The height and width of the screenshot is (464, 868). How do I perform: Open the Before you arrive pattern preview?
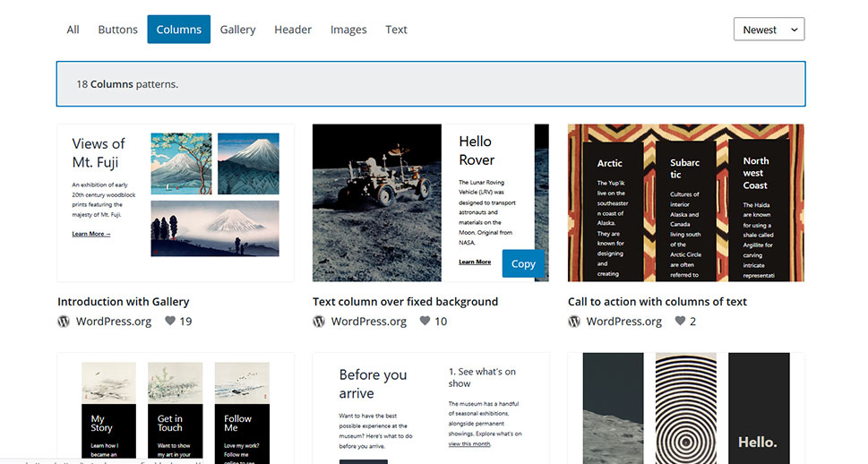tap(431, 408)
